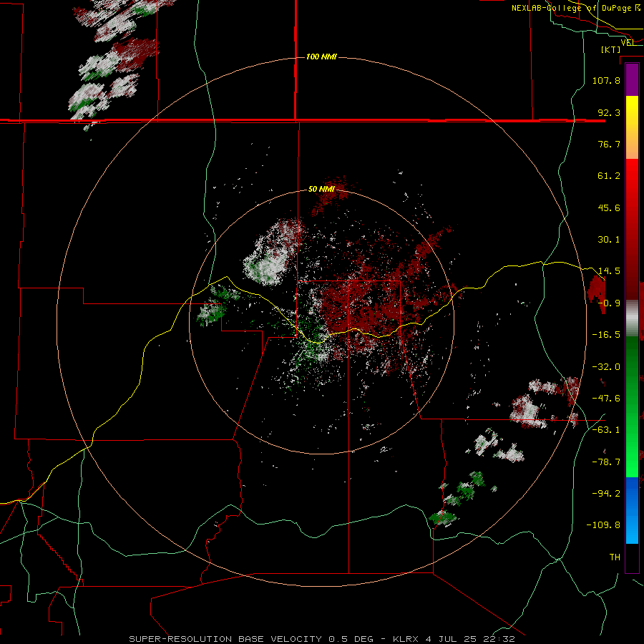The width and height of the screenshot is (644, 644).
Task: Click the KT units label above colorbar
Action: tap(611, 49)
